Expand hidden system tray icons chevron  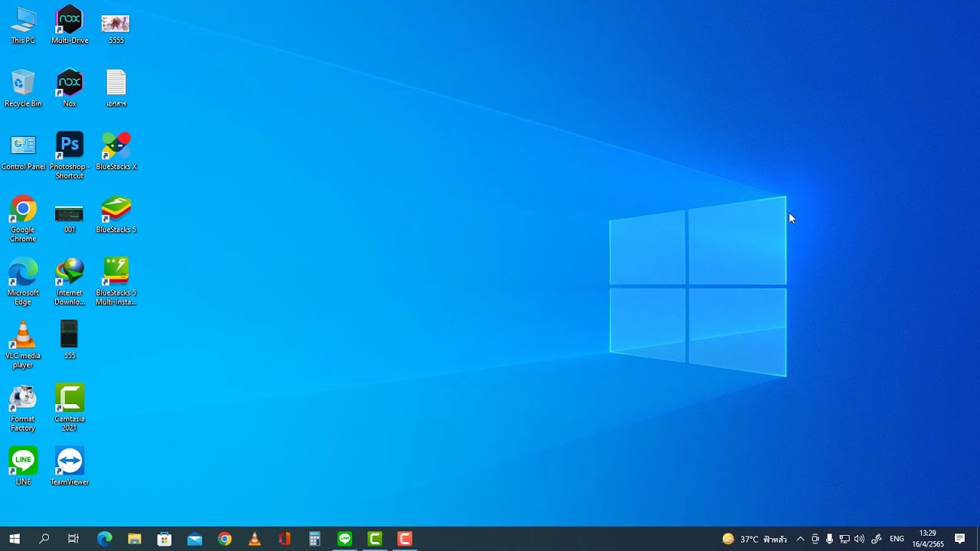[x=800, y=539]
